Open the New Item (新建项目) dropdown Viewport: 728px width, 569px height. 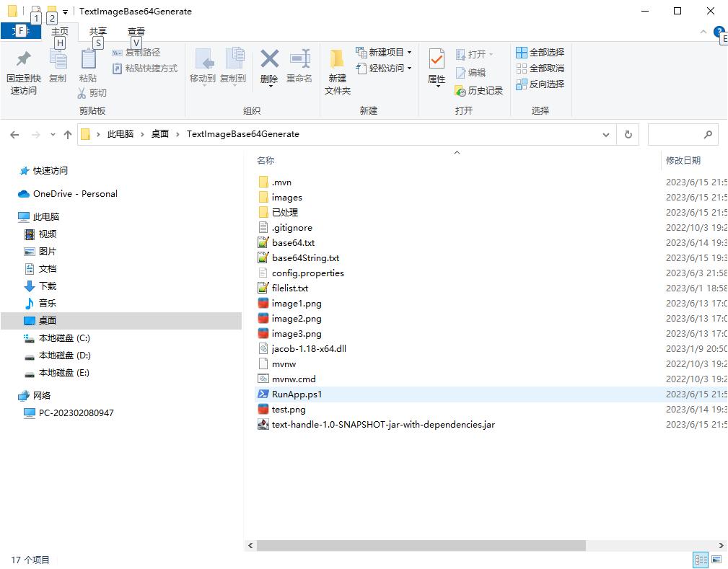click(384, 53)
